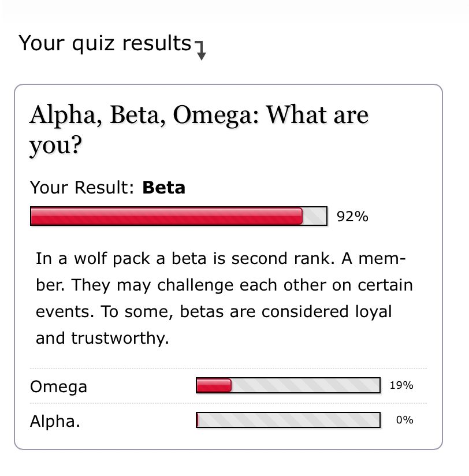The width and height of the screenshot is (469, 476).
Task: Click the 'Your Result:' label
Action: click(81, 187)
